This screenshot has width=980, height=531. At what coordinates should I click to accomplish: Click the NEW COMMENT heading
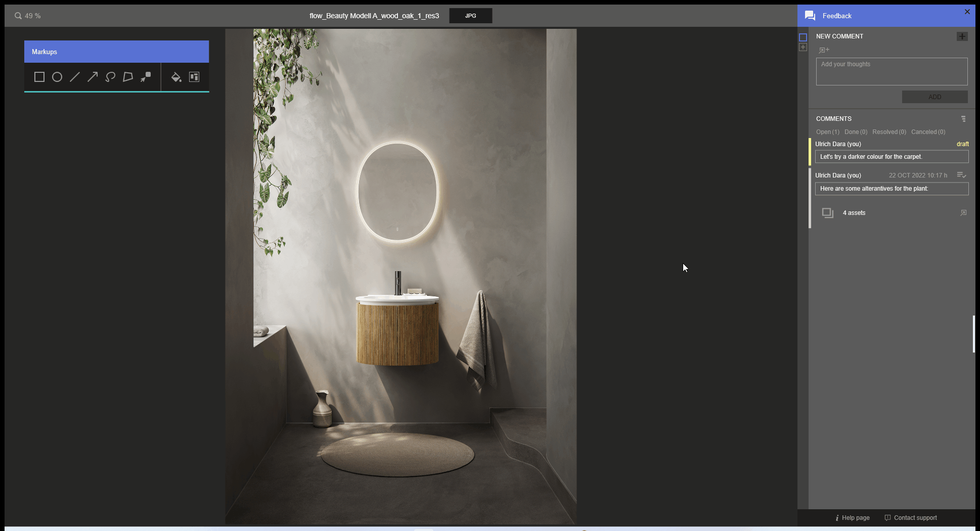click(x=839, y=36)
